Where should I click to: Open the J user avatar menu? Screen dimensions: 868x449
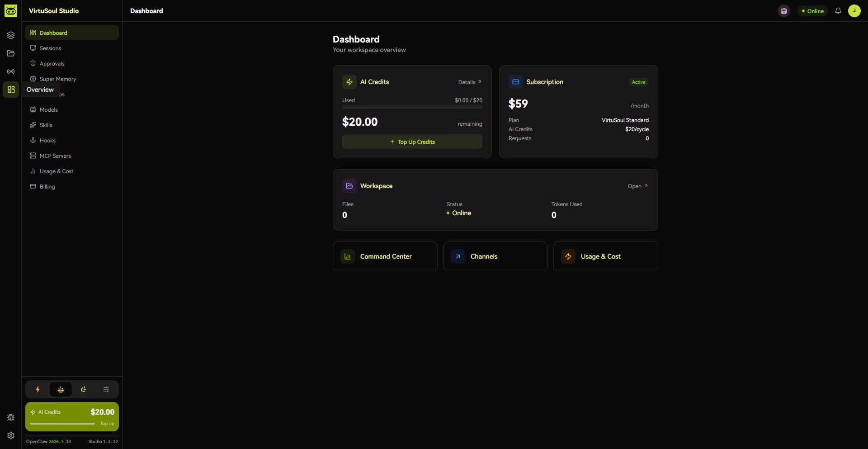(x=854, y=11)
